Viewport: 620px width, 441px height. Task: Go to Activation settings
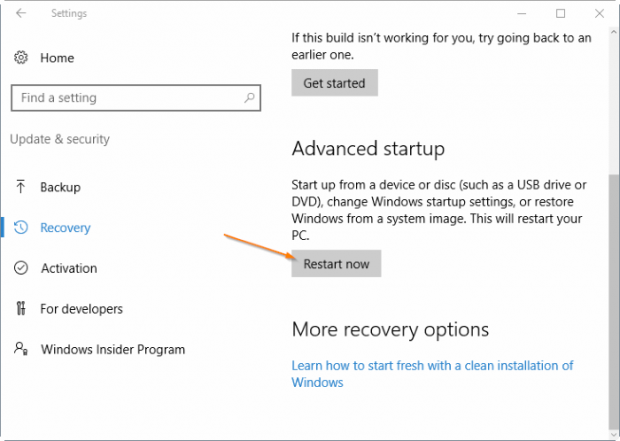pos(68,268)
